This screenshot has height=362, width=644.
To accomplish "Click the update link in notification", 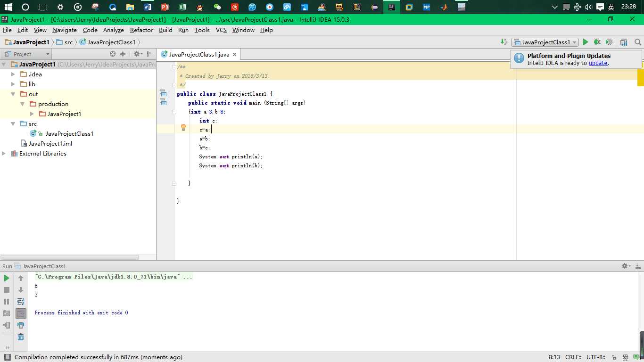I will [598, 63].
